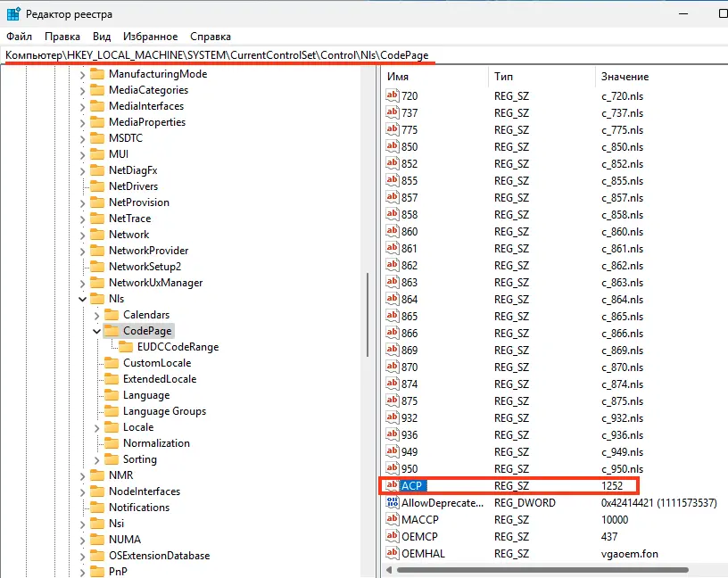Image resolution: width=728 pixels, height=578 pixels.
Task: Select the NetProvision key
Action: coord(139,202)
